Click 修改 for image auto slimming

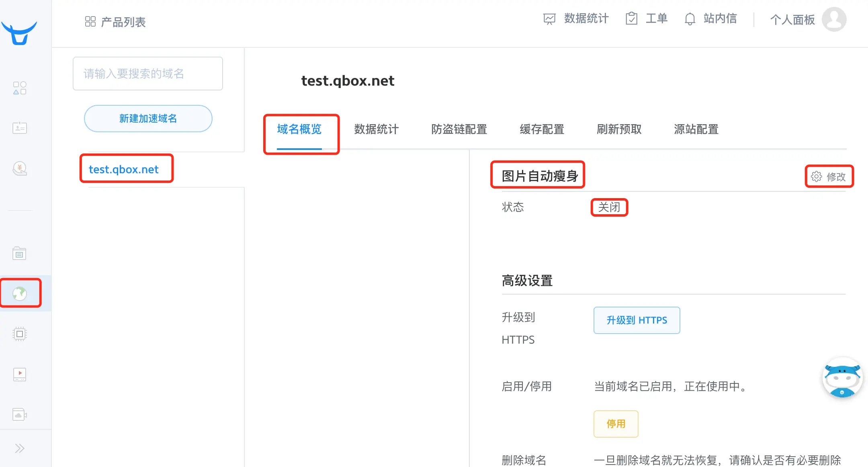point(836,177)
